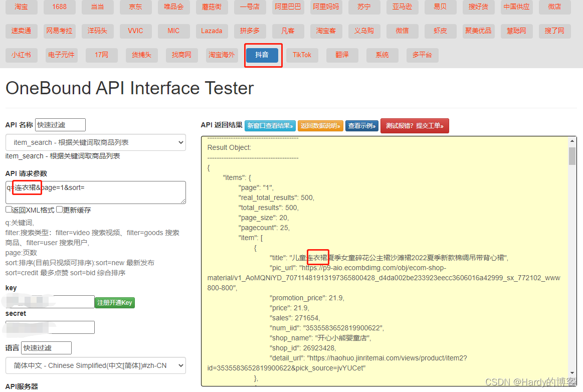Expand the 简体中文 language dropdown
The width and height of the screenshot is (583, 392).
tap(96, 365)
